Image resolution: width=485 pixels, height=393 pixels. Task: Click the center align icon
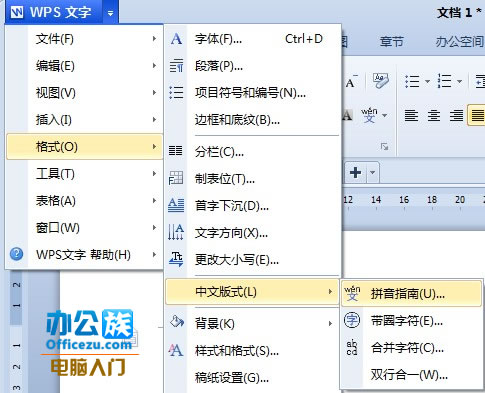point(434,116)
